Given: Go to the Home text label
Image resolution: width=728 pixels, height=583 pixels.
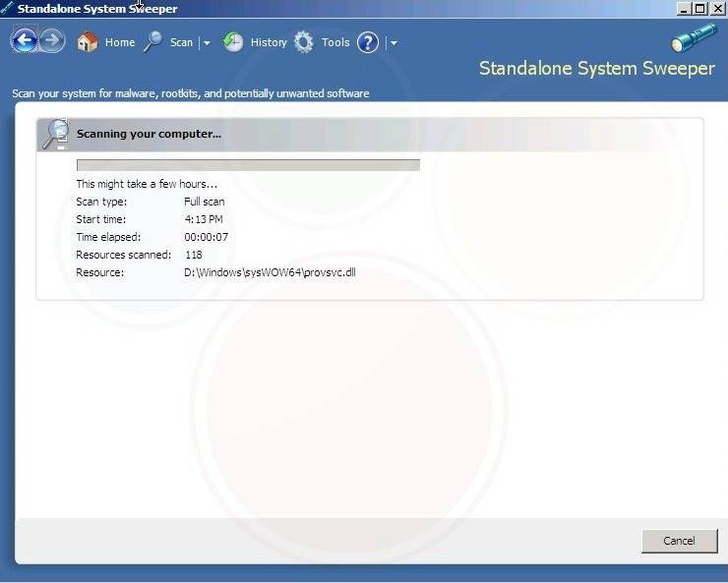Looking at the screenshot, I should pyautogui.click(x=120, y=42).
